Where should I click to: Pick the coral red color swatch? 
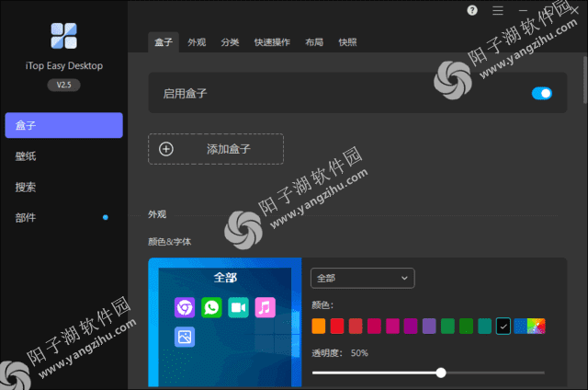point(356,326)
